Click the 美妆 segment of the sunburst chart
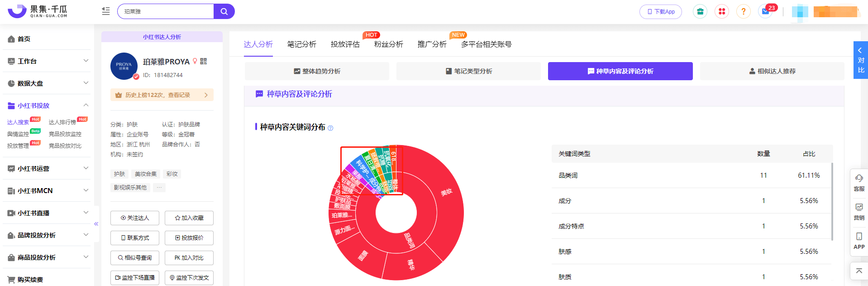 [x=446, y=193]
